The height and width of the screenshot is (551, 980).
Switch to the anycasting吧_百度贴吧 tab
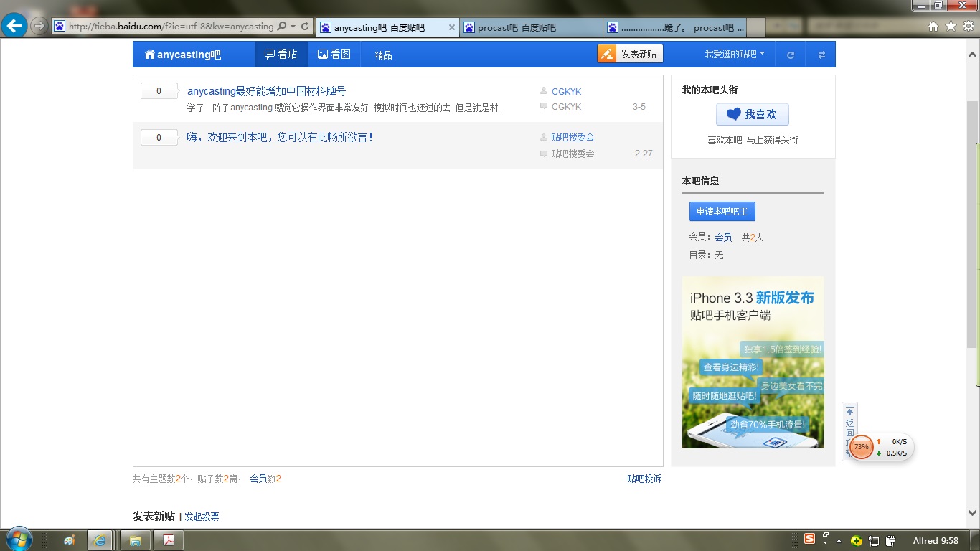pos(380,27)
